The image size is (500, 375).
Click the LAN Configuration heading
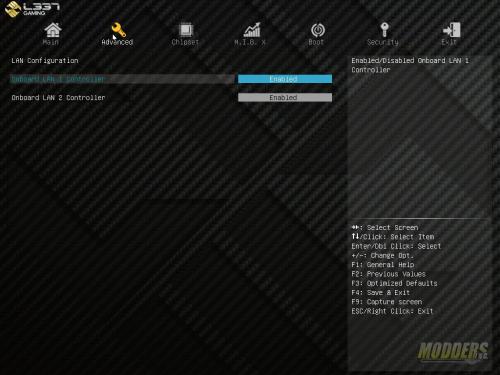pos(45,60)
